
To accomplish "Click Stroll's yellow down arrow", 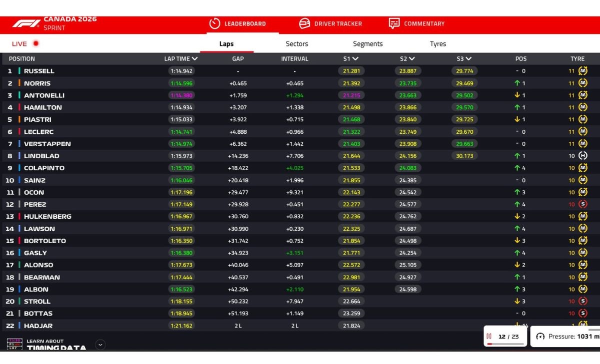I will point(517,302).
